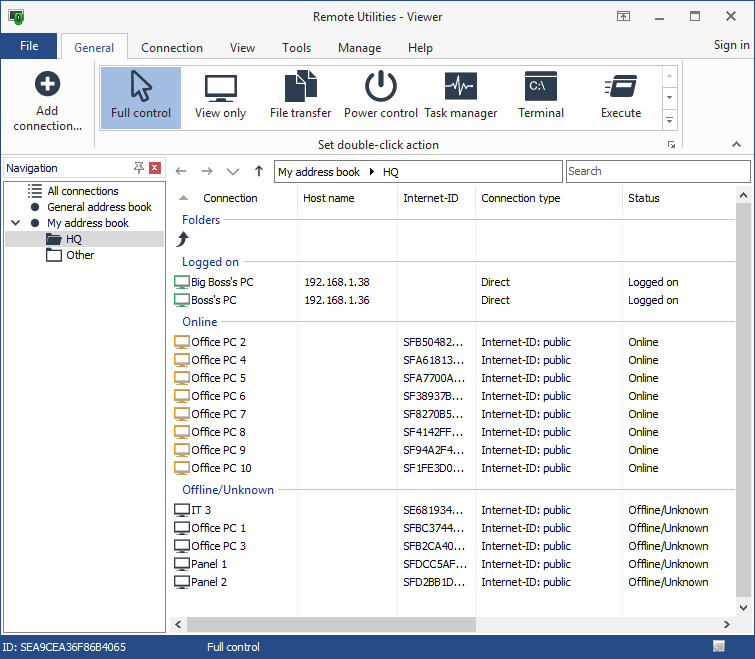Viewport: 755px width, 659px height.
Task: Click the Logged on group header
Action: pyautogui.click(x=210, y=262)
